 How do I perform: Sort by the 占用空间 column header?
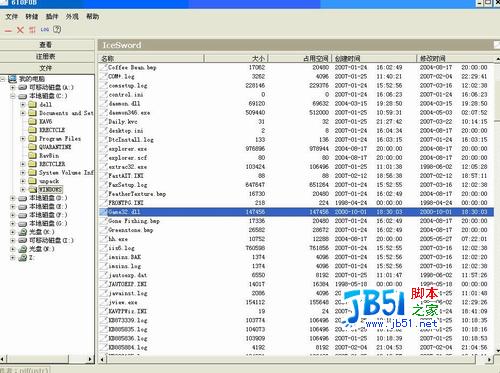point(300,58)
